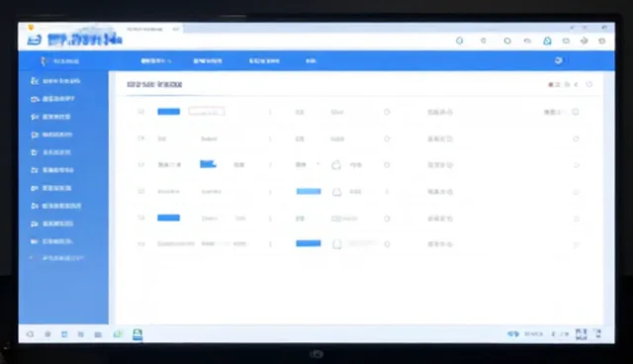The height and width of the screenshot is (364, 633).
Task: Click the light blue bar in fourth table row
Action: coord(309,191)
